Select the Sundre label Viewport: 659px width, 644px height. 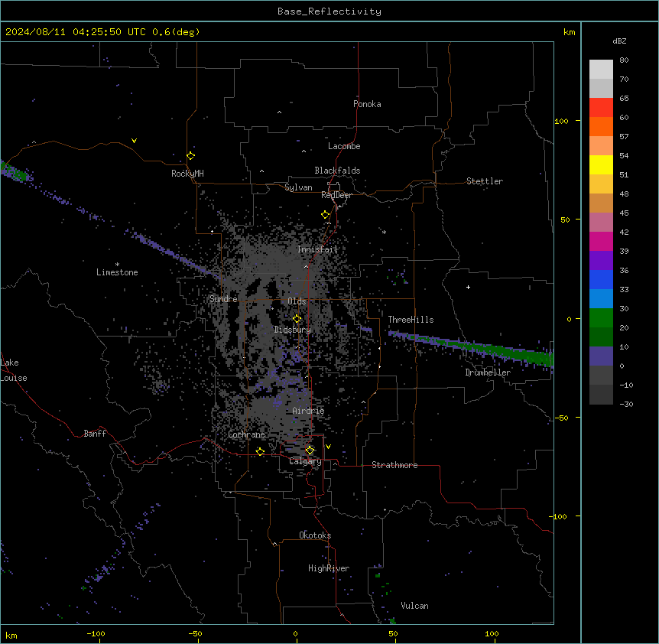(x=223, y=299)
